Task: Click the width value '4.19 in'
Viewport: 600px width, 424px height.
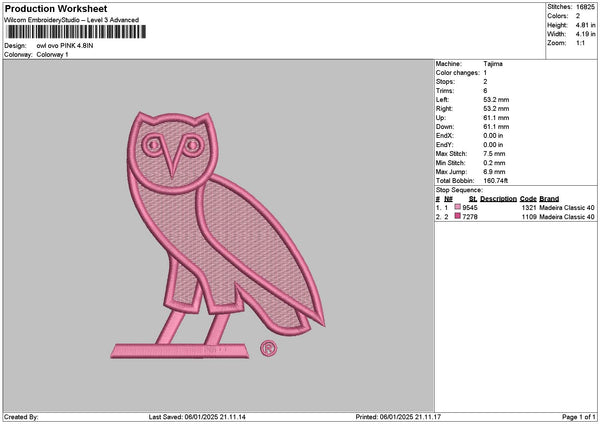Action: [x=585, y=34]
